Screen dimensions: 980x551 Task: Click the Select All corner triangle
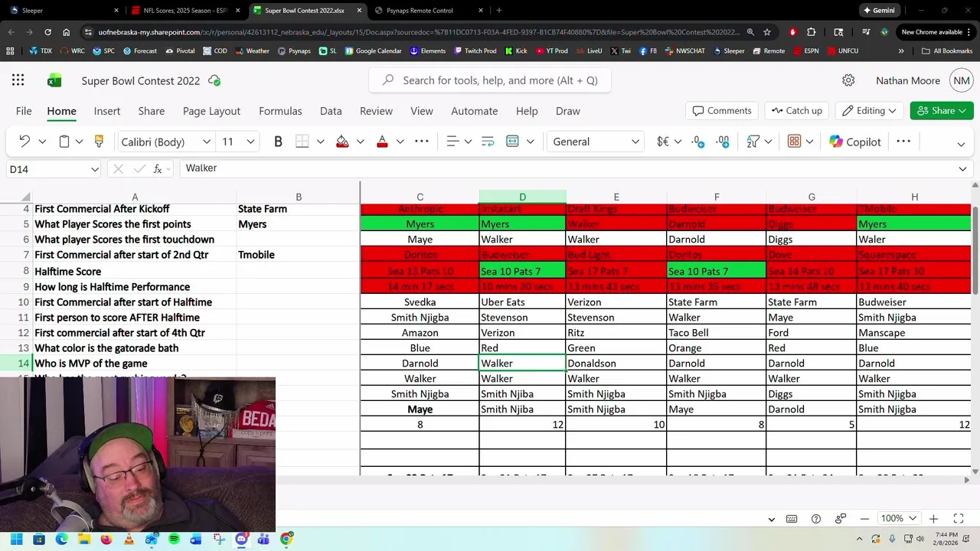(x=26, y=197)
